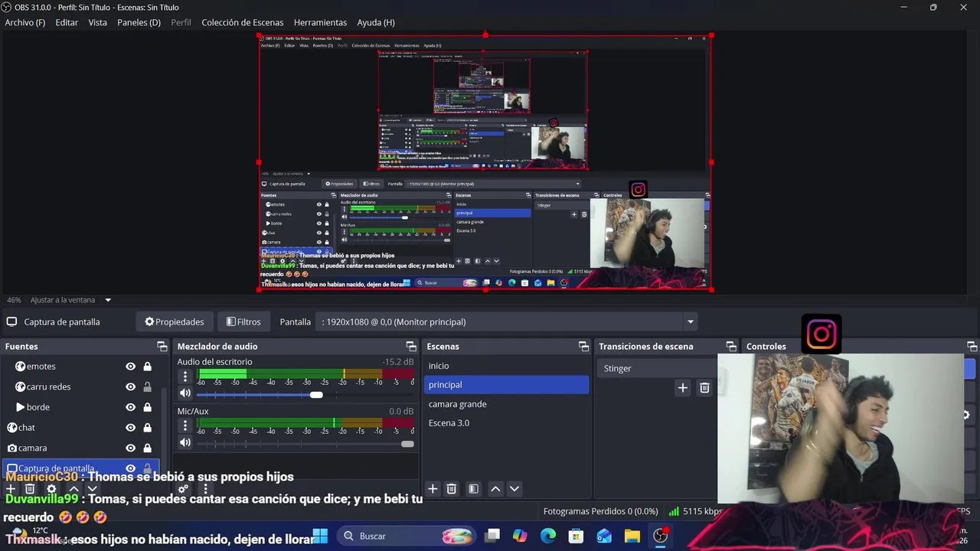Undock the Escenas panel with its float icon

pos(583,347)
